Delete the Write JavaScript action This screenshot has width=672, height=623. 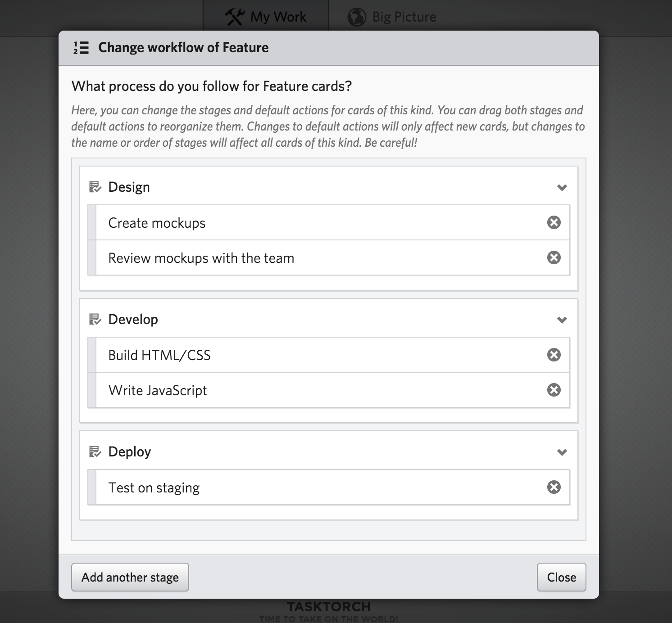click(554, 390)
